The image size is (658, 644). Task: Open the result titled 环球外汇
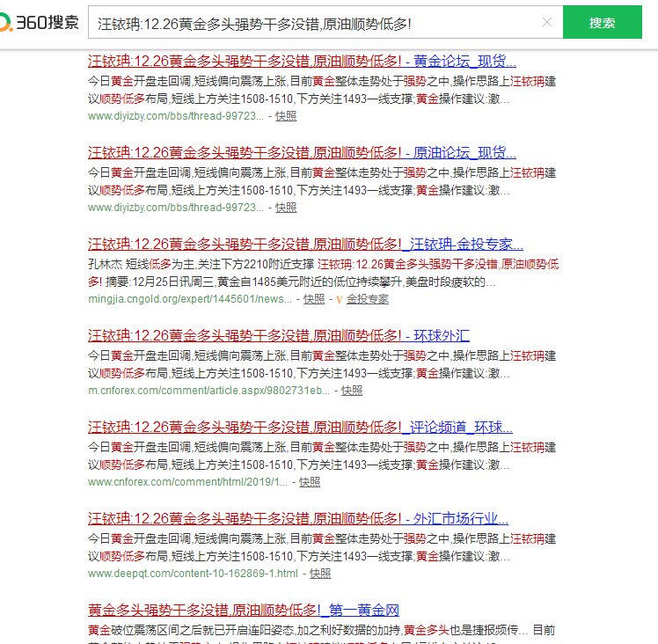click(x=279, y=336)
